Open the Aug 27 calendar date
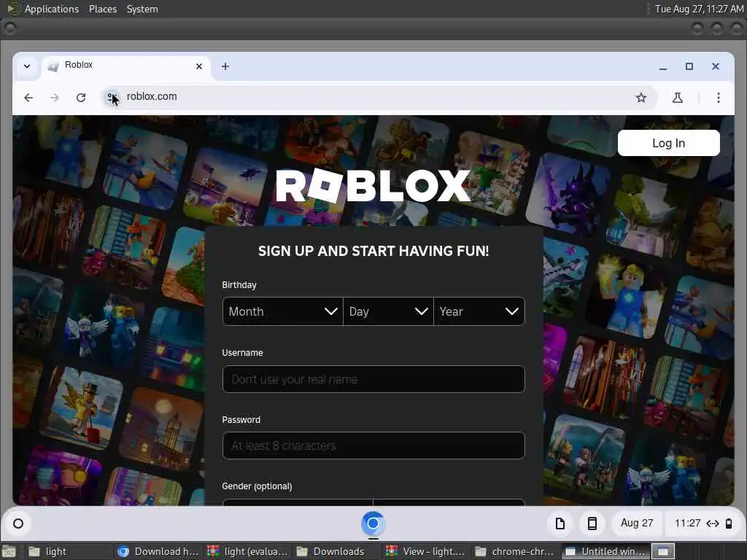This screenshot has width=747, height=560. coord(636,523)
